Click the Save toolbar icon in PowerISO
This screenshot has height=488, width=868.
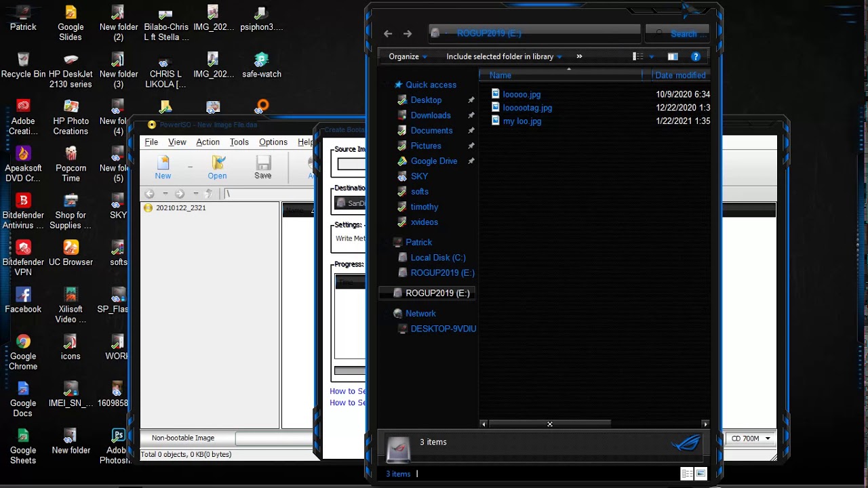(x=263, y=167)
